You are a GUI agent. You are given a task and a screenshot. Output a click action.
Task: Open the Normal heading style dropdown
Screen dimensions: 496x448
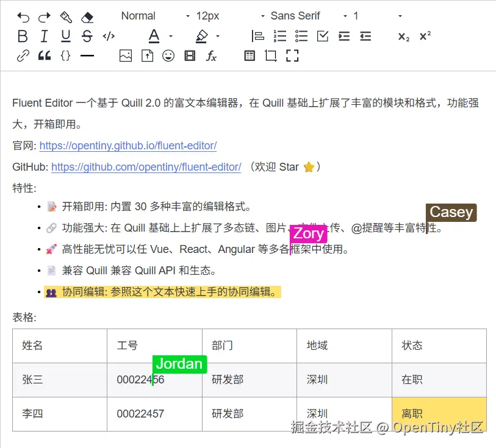[x=156, y=16]
